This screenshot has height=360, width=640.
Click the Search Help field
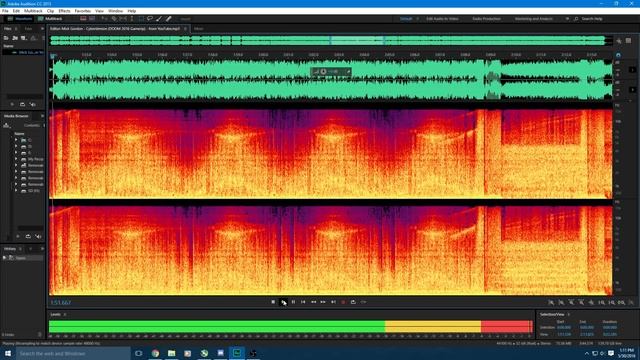click(x=592, y=19)
